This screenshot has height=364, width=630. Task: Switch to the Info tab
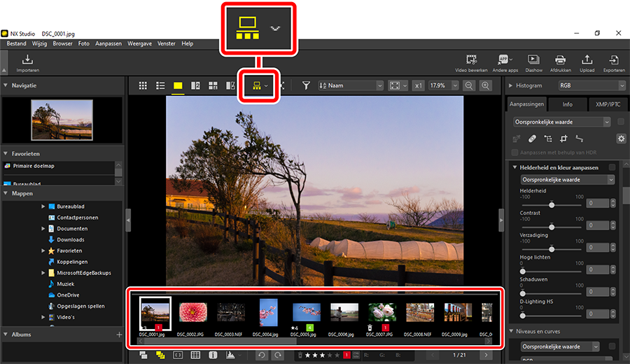pos(567,104)
